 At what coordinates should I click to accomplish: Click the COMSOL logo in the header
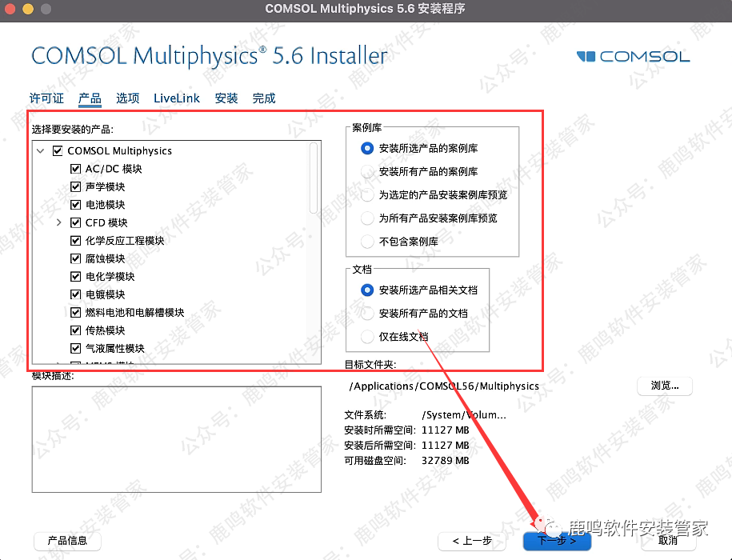click(x=632, y=56)
